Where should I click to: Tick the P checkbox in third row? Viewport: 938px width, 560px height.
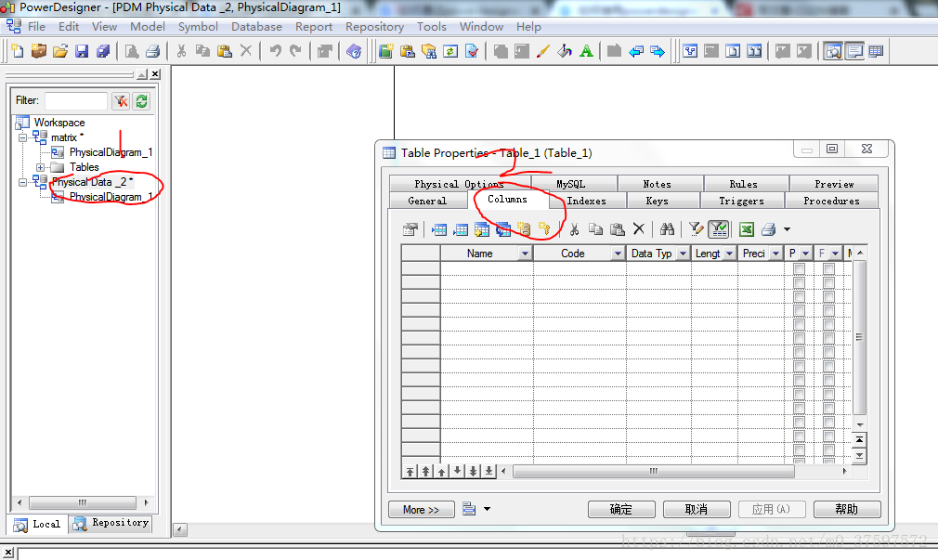click(x=799, y=297)
